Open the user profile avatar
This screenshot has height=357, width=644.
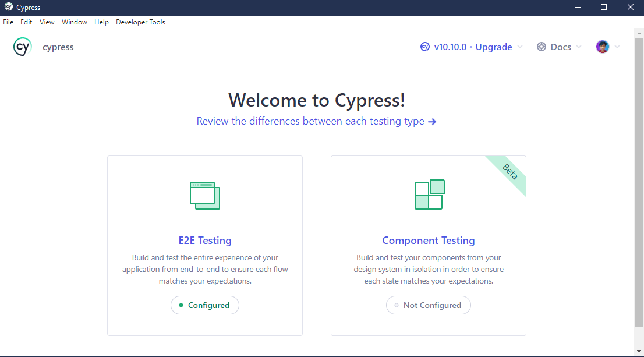coord(602,47)
